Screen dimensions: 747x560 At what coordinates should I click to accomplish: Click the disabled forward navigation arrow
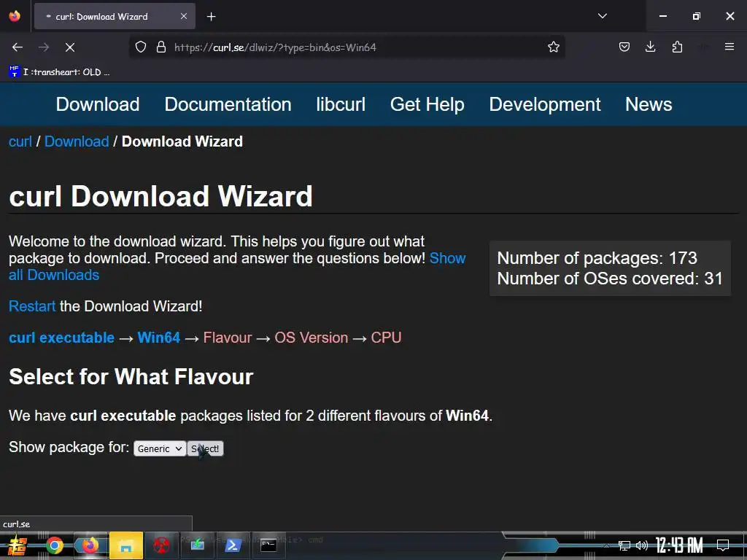(44, 47)
